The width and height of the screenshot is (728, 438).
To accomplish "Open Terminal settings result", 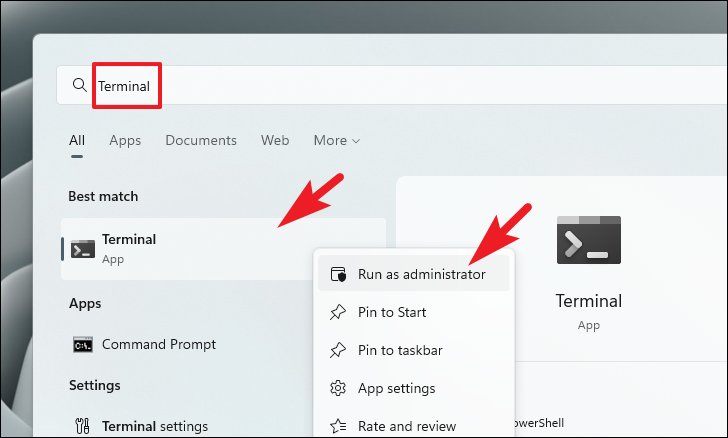I will click(x=155, y=426).
